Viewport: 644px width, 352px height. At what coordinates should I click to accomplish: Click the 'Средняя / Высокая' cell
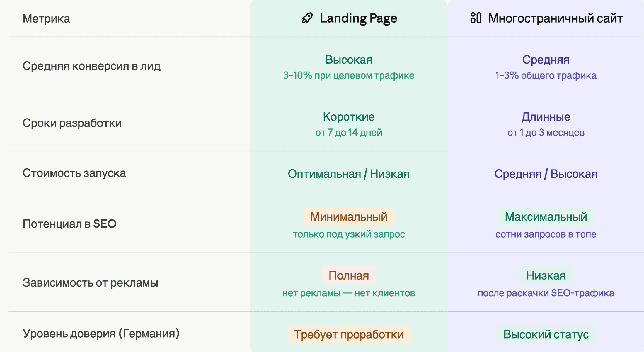[x=546, y=174]
